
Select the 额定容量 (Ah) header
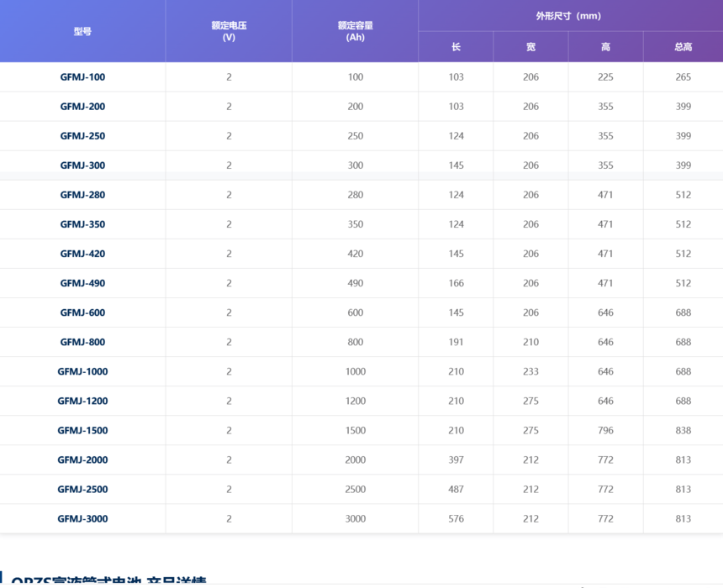(x=355, y=31)
